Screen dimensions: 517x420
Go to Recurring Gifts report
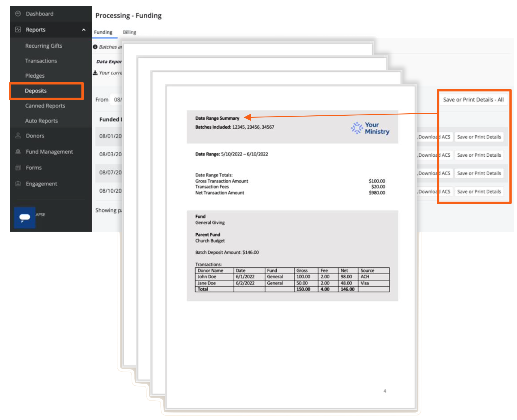pyautogui.click(x=44, y=46)
